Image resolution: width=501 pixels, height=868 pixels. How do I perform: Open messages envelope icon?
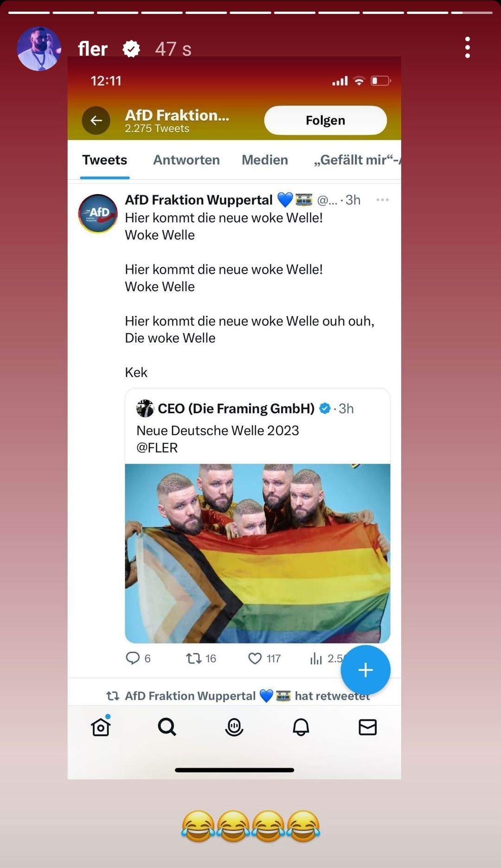click(x=367, y=727)
